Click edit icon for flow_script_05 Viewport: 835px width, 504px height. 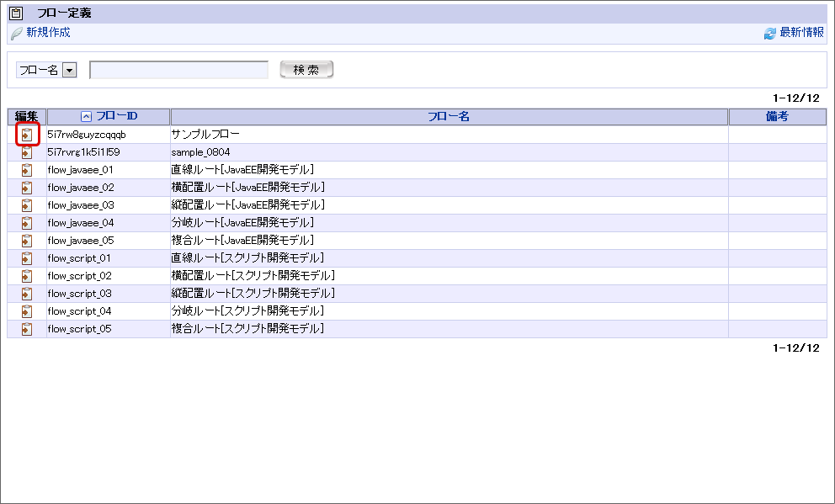pos(27,329)
